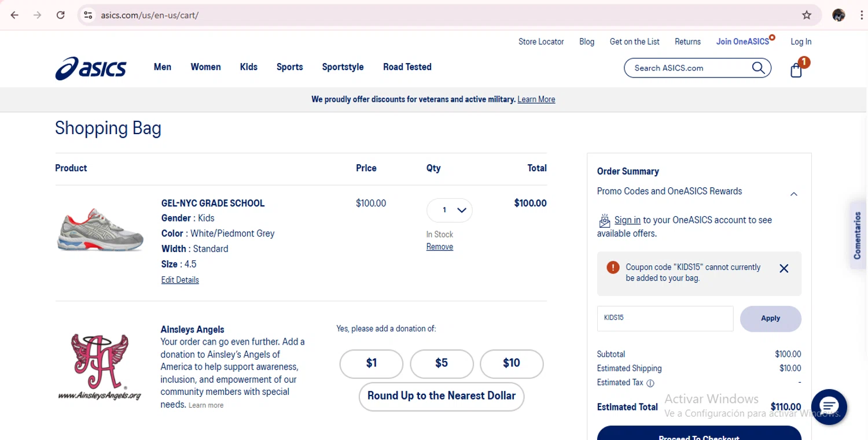Click the promo code input field
Image resolution: width=868 pixels, height=440 pixels.
(x=665, y=319)
